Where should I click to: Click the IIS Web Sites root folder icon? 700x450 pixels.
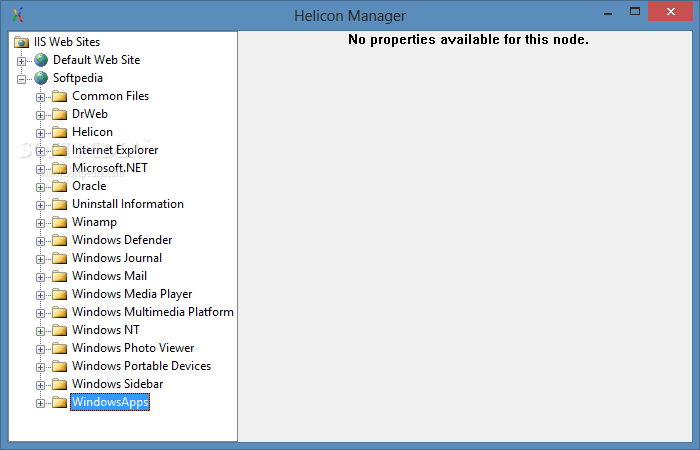(x=21, y=42)
